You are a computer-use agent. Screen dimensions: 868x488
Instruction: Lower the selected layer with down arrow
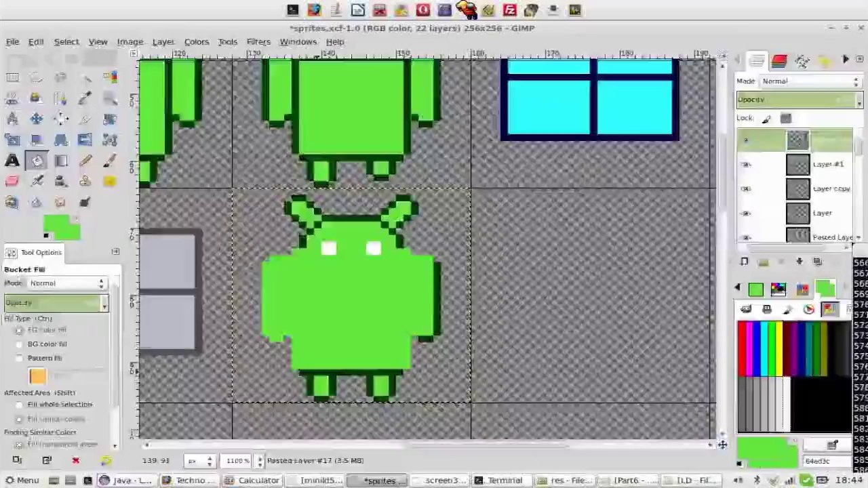[799, 262]
